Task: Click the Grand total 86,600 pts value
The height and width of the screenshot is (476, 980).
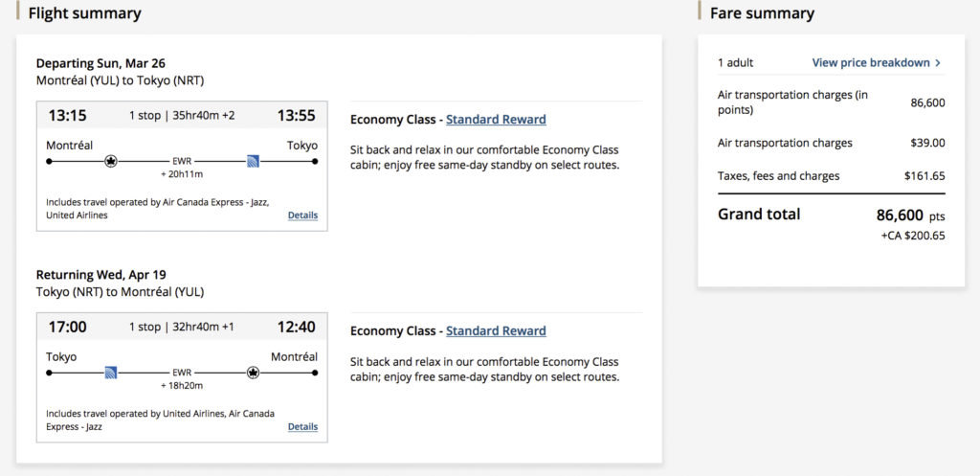Action: pos(910,215)
